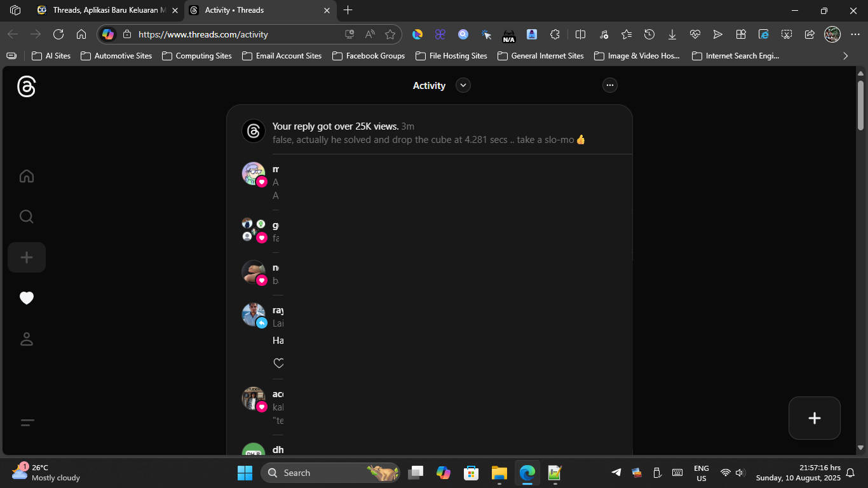Select the 'Activity • Threads' browser tab
This screenshot has width=868, height=488.
[261, 10]
